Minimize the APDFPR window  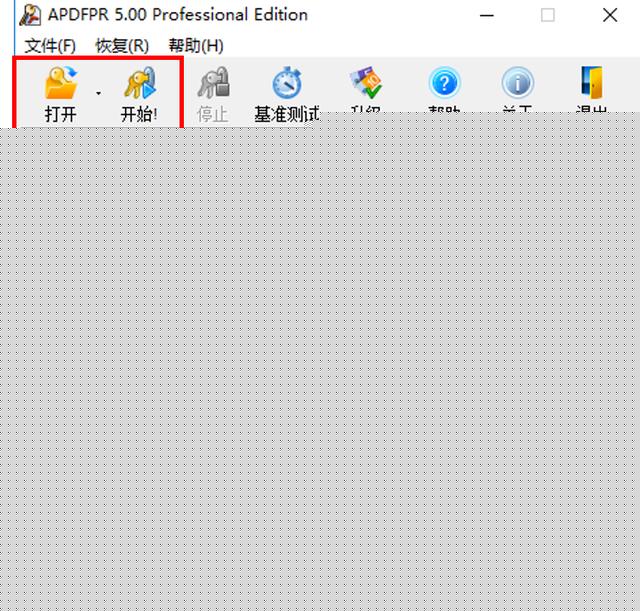[487, 16]
